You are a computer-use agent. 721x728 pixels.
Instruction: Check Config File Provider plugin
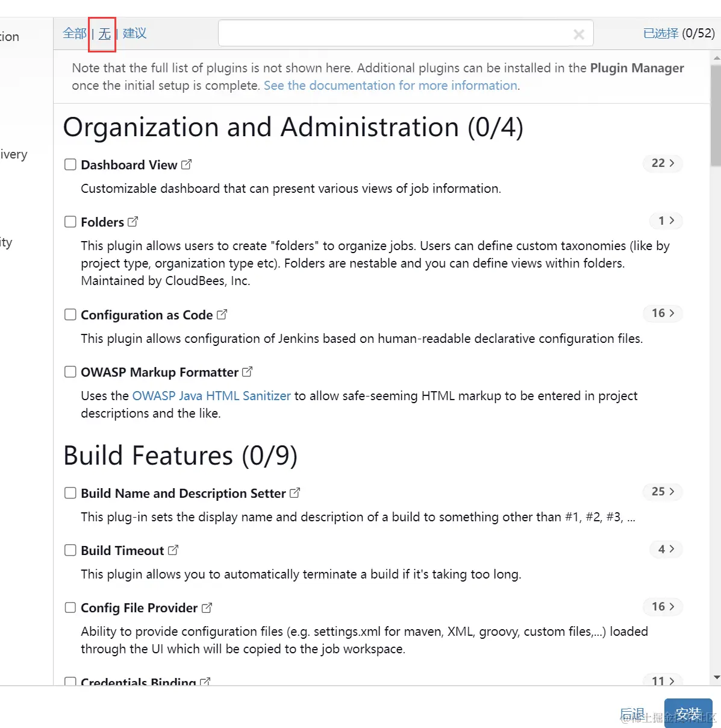(70, 607)
